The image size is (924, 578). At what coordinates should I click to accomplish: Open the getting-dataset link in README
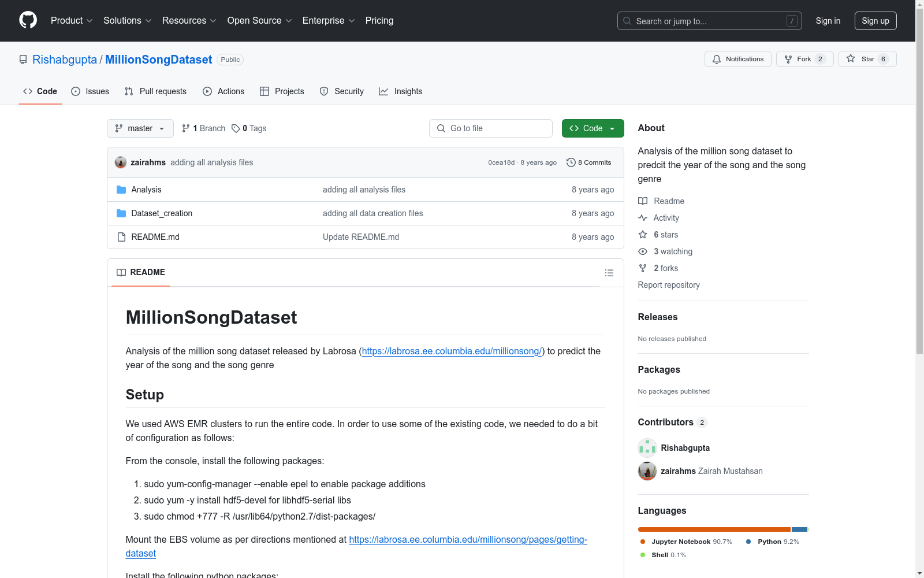pos(356,546)
